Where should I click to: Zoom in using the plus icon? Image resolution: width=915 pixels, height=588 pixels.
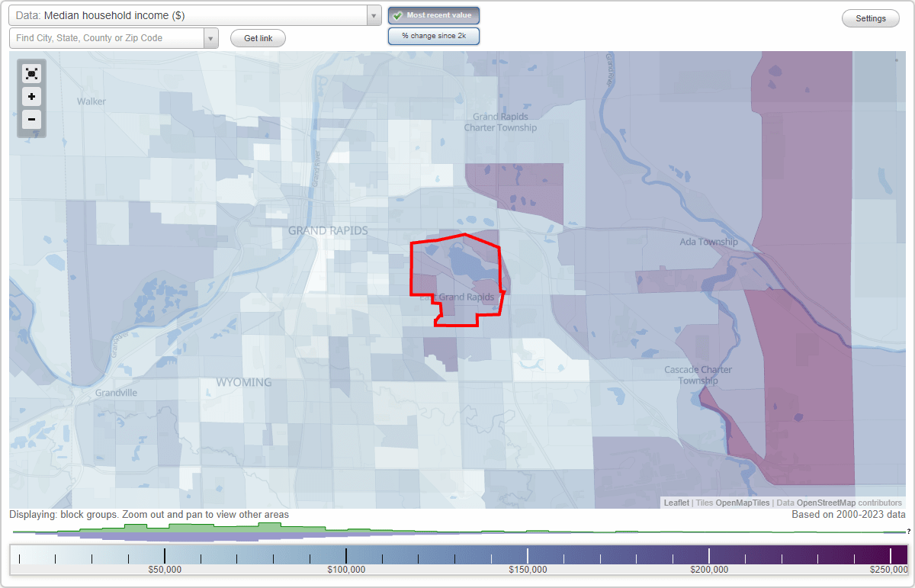point(31,96)
